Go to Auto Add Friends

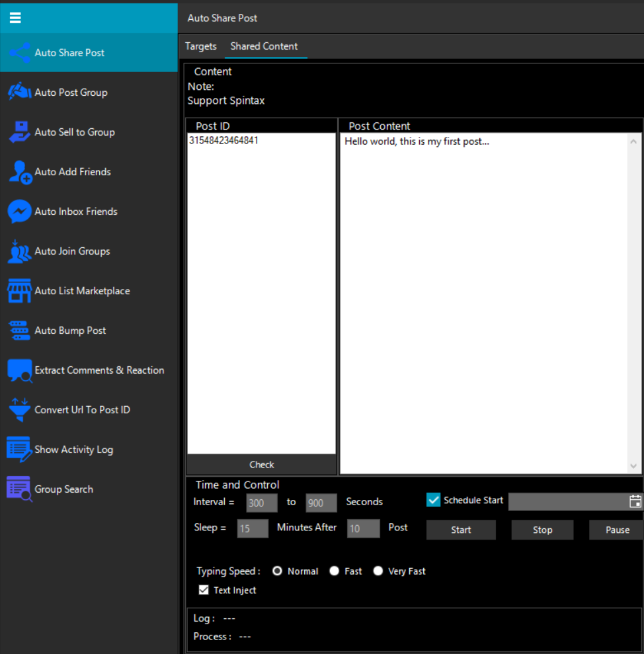coord(89,172)
